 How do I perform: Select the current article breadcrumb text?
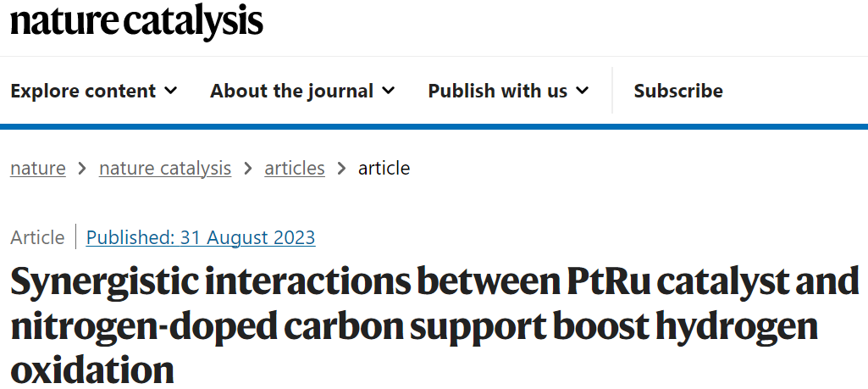[384, 168]
